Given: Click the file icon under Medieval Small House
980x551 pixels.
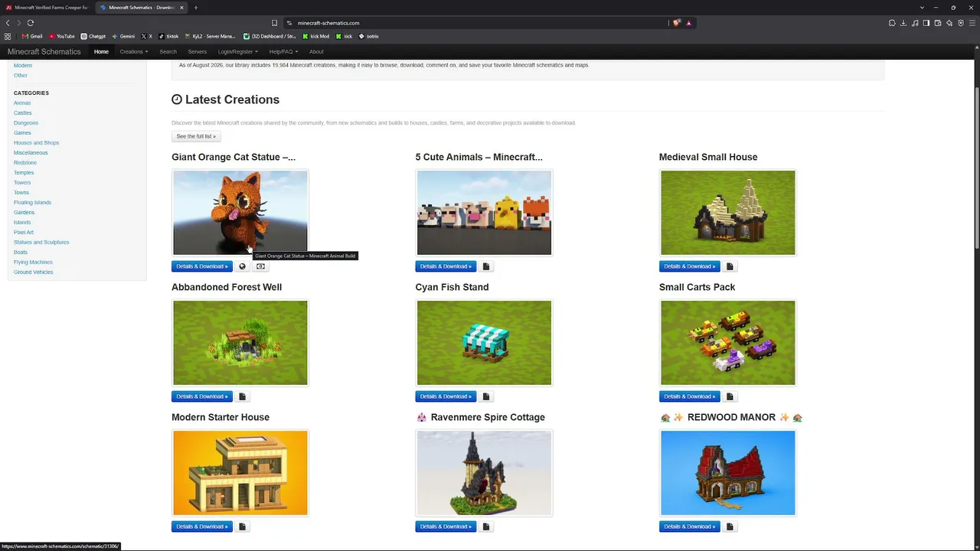Looking at the screenshot, I should (x=730, y=266).
